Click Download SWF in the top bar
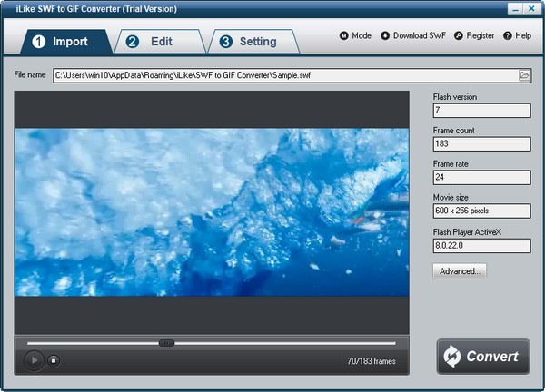Viewport: 545px width, 392px height. (414, 36)
